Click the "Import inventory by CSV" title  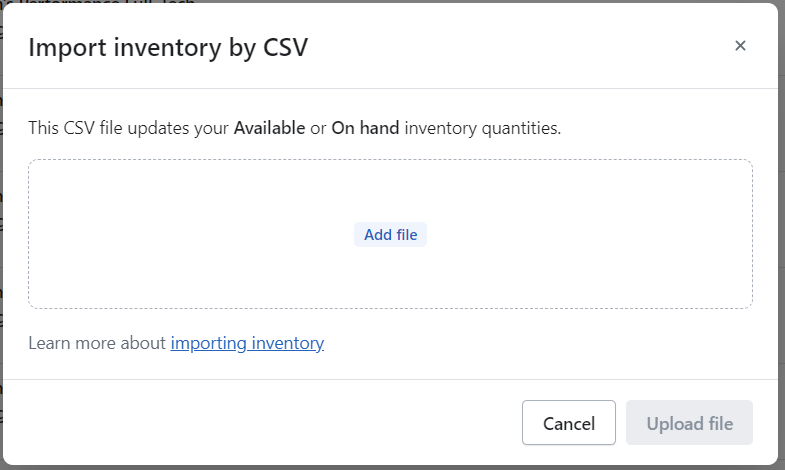coord(168,47)
